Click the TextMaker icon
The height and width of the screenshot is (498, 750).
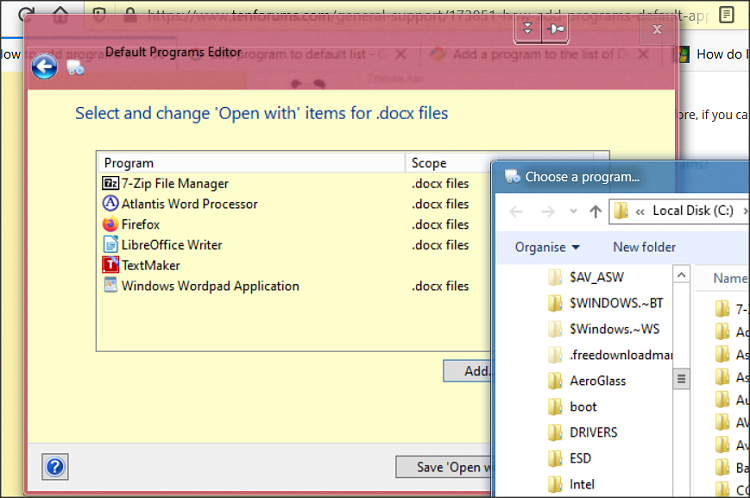[110, 265]
